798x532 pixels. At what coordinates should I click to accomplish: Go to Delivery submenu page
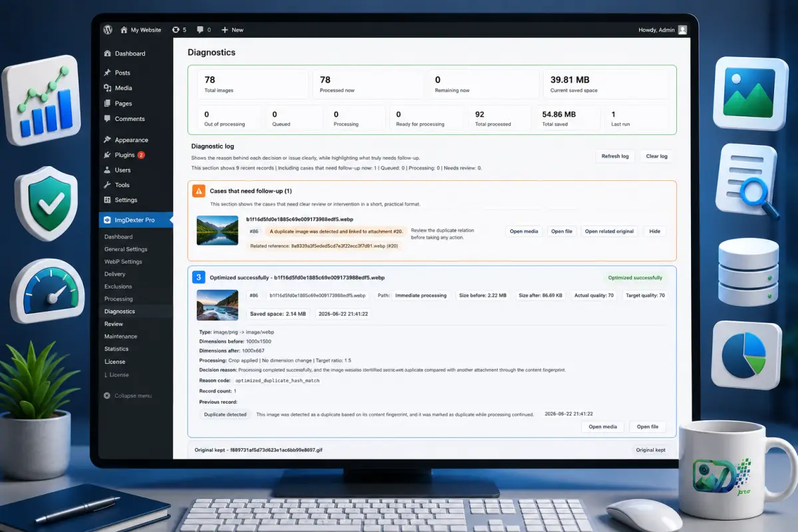(x=114, y=274)
